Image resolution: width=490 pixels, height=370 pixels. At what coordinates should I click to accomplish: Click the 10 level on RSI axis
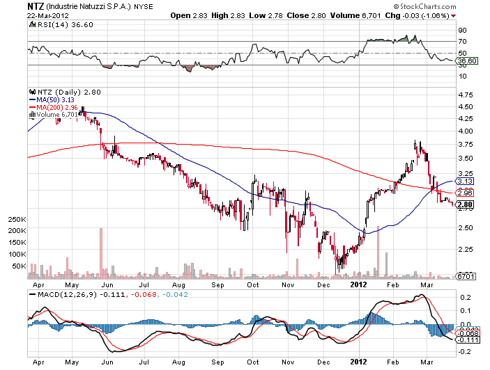[x=462, y=76]
